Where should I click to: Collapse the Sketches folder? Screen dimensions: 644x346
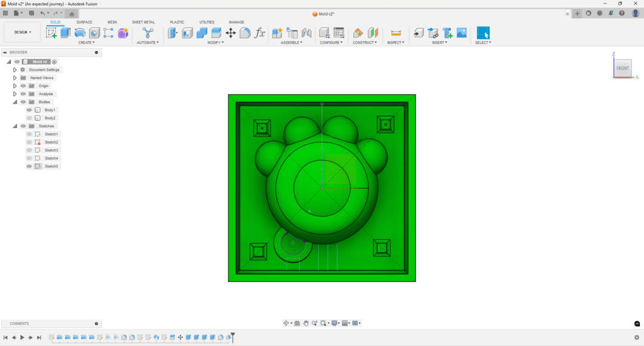(15, 126)
